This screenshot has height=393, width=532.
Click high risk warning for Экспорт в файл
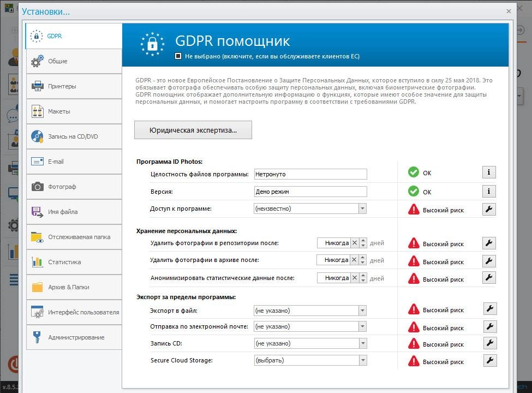(x=414, y=309)
